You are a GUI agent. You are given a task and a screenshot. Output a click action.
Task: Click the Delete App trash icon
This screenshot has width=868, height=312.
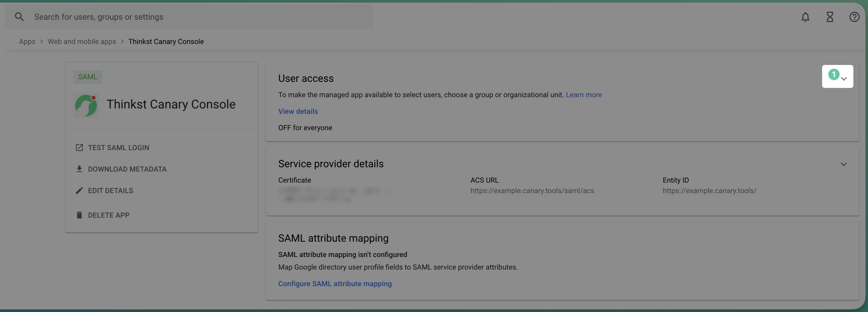(79, 215)
